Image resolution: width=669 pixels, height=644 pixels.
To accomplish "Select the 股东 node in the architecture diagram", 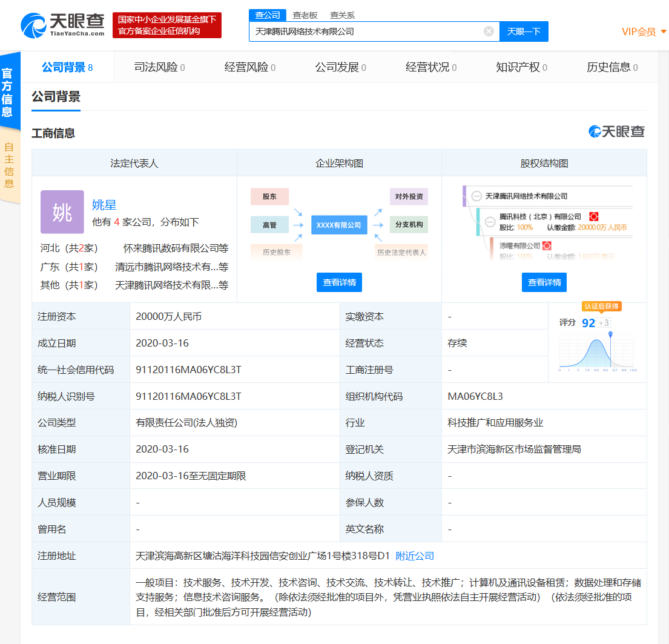I will coord(269,196).
